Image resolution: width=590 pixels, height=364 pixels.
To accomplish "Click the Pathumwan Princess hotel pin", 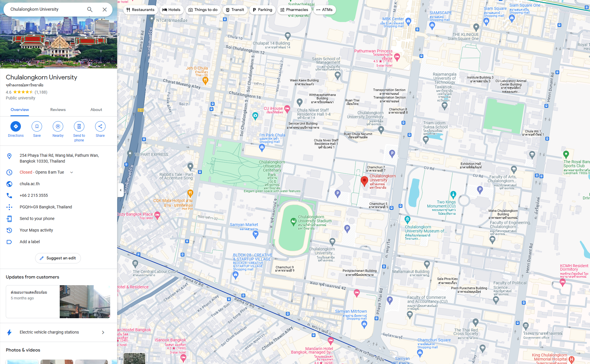I will click(x=397, y=57).
